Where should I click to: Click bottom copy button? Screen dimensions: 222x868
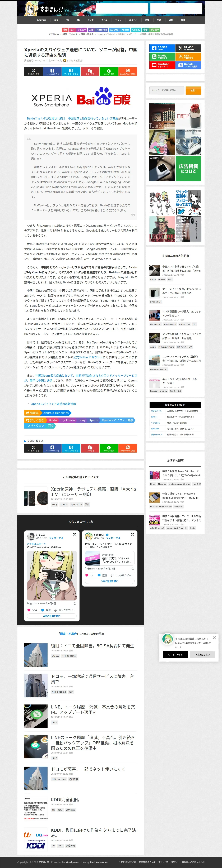click(x=90, y=448)
